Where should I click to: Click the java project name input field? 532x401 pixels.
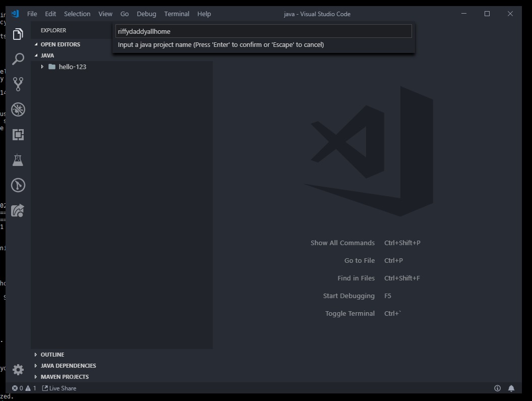(264, 31)
